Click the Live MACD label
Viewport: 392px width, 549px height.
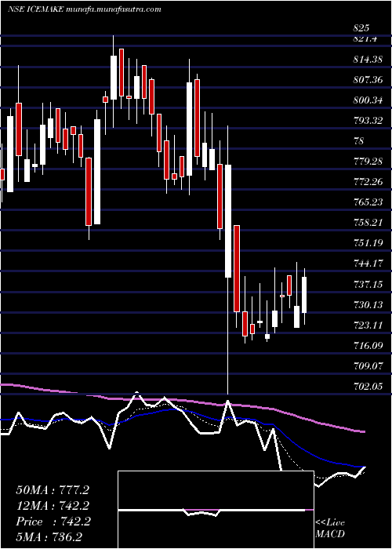330,528
